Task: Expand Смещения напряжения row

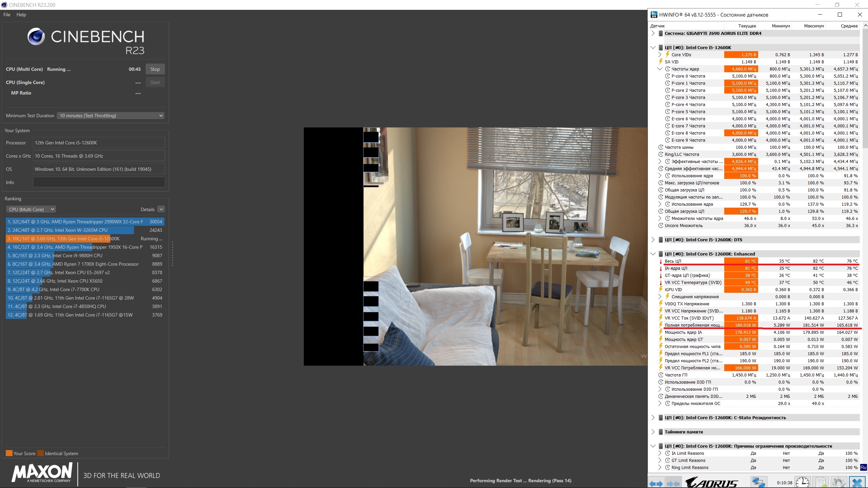Action: [660, 297]
